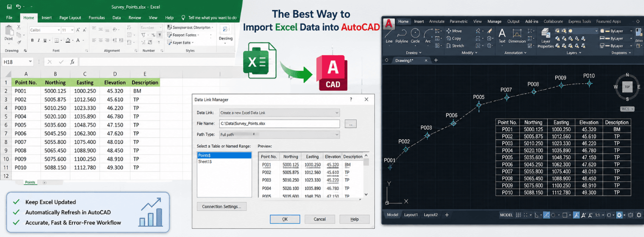Click the File Name field in Data Link Manager

(x=280, y=124)
